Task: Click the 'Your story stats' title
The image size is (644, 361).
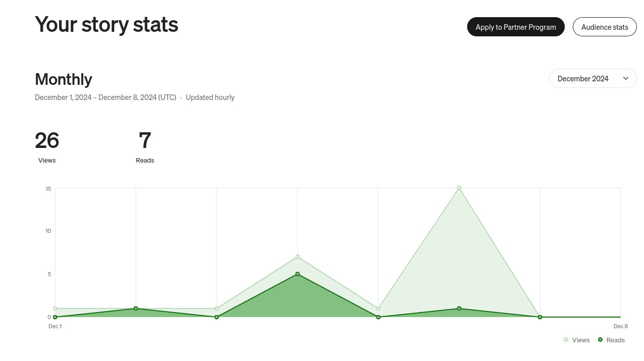Action: 107,24
